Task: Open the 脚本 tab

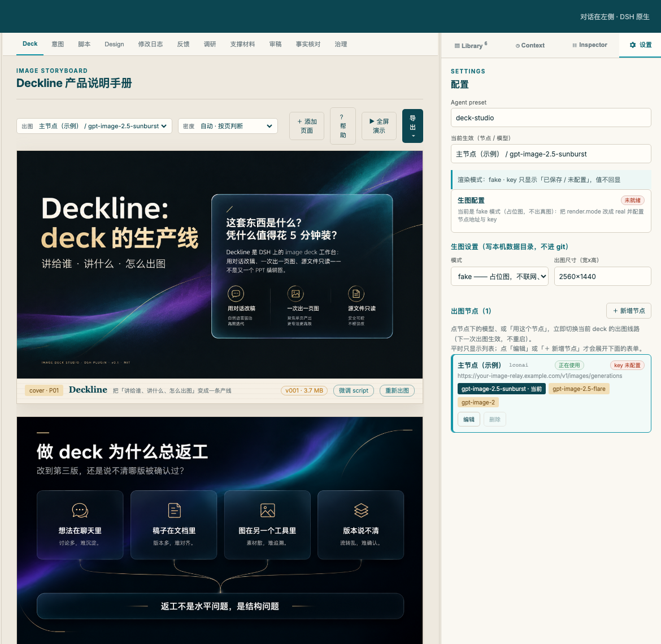Action: pyautogui.click(x=84, y=44)
